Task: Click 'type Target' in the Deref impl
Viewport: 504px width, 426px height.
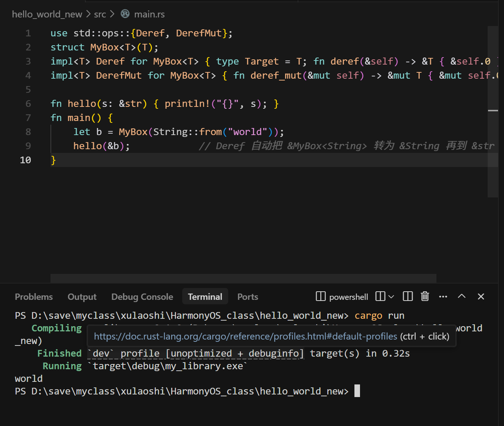Action: point(247,62)
